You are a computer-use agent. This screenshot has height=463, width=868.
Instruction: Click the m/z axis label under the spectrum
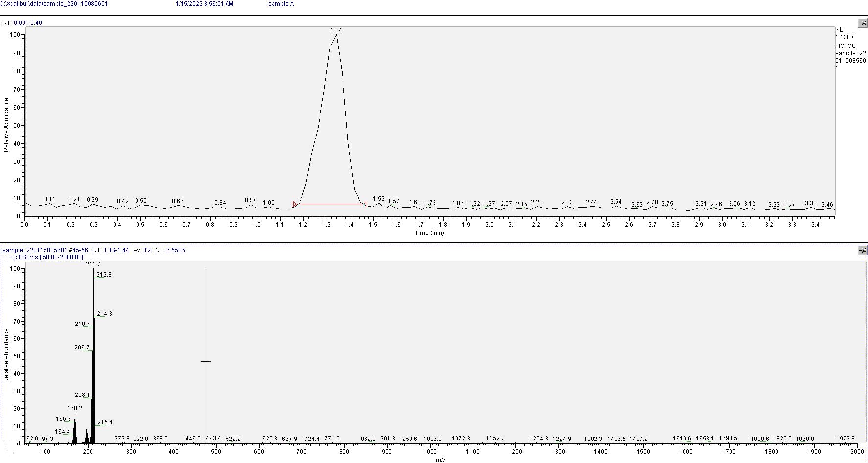440,460
